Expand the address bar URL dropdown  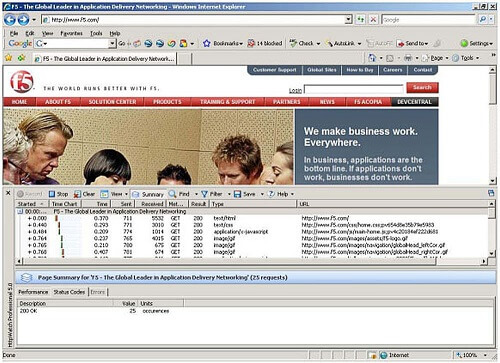(348, 20)
